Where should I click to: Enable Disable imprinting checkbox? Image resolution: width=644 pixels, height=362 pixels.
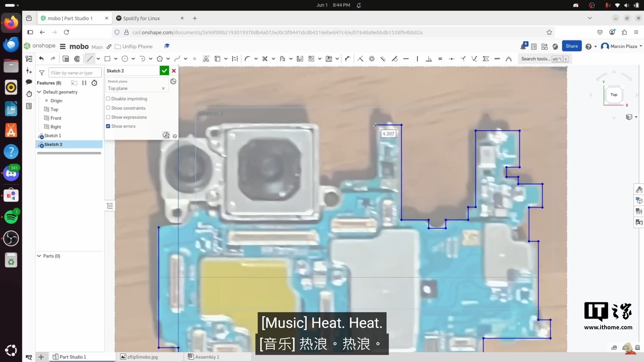108,99
